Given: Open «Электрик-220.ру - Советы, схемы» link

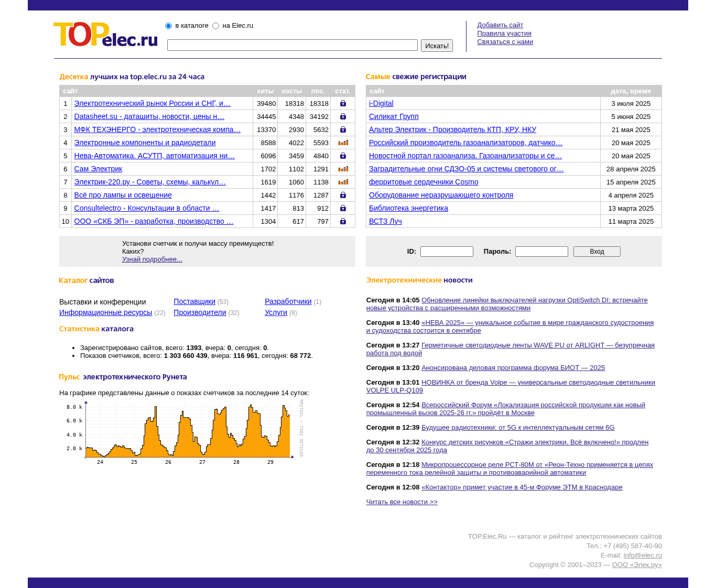Looking at the screenshot, I should (150, 182).
